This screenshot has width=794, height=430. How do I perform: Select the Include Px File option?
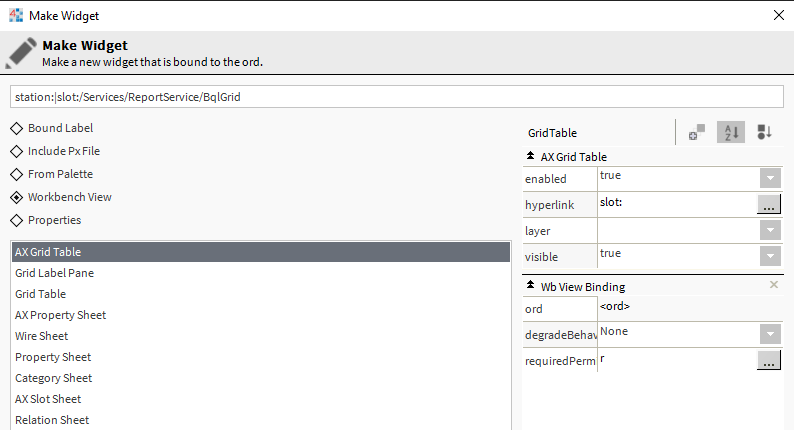coord(16,151)
